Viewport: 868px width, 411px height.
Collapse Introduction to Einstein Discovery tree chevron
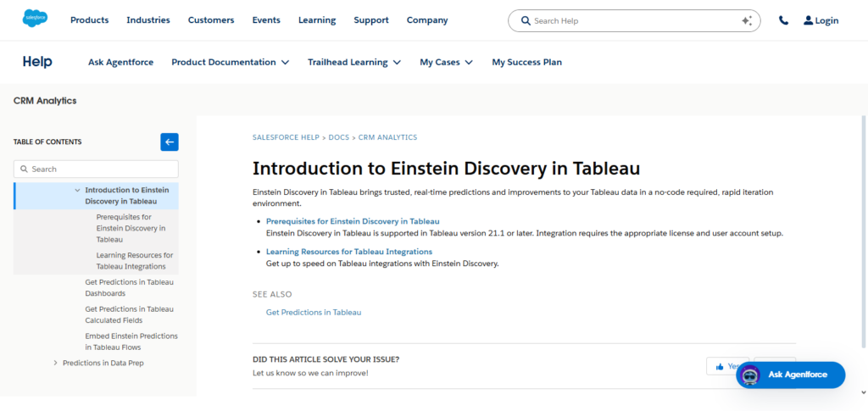[77, 190]
